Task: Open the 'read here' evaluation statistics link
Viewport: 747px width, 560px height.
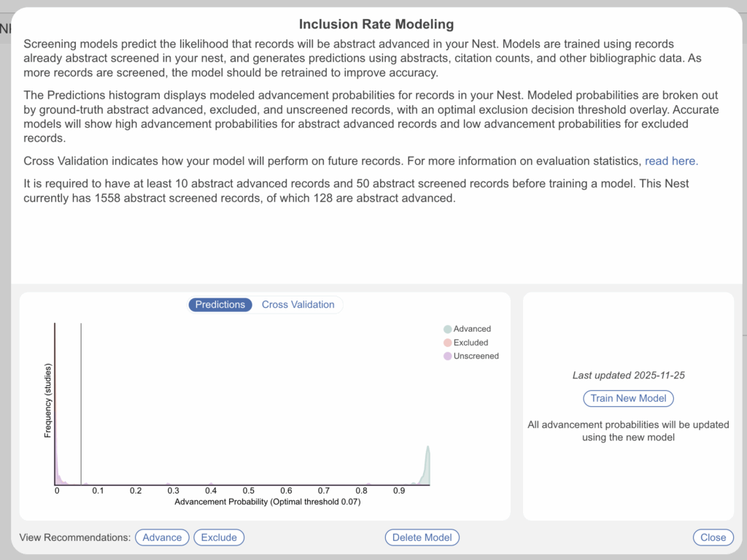Action: pos(671,161)
